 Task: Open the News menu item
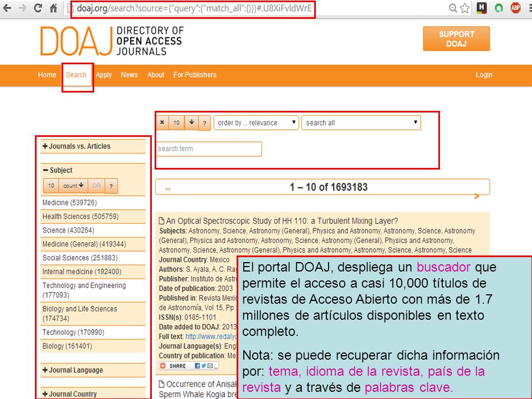129,75
